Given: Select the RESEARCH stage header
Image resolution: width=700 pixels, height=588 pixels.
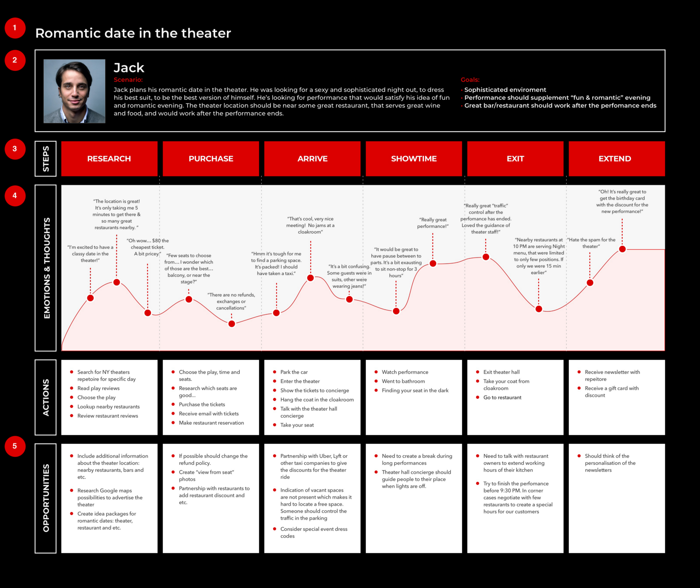Looking at the screenshot, I should point(108,162).
